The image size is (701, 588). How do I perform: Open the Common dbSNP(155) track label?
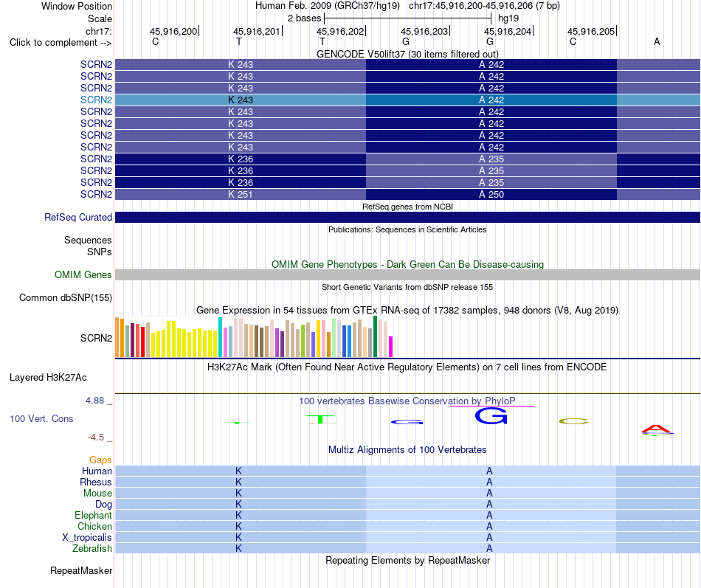pyautogui.click(x=65, y=298)
